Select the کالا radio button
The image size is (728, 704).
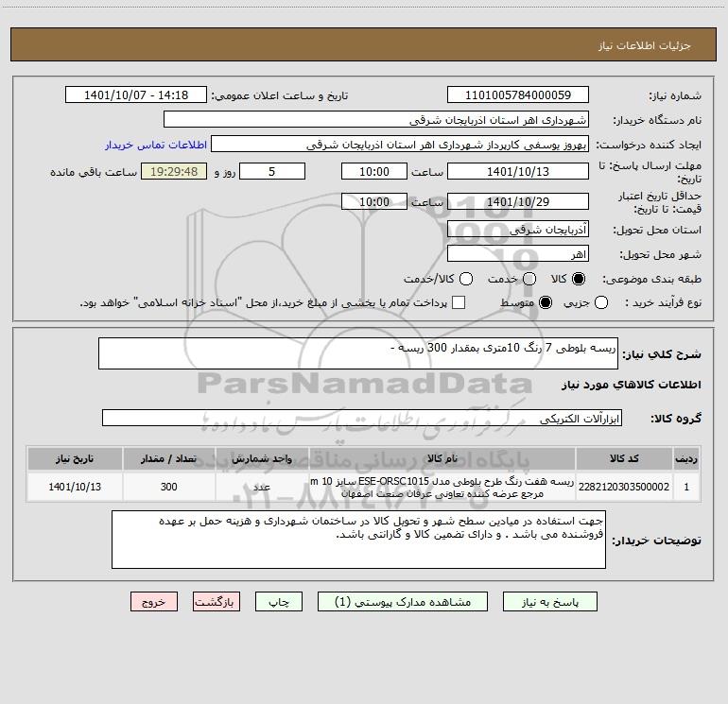point(579,279)
